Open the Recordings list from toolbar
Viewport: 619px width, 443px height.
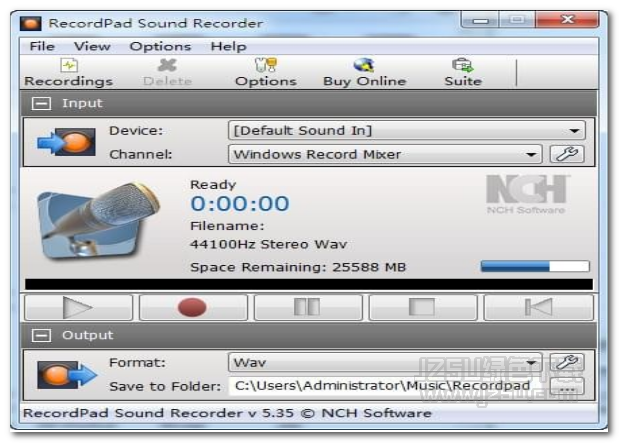pyautogui.click(x=69, y=73)
